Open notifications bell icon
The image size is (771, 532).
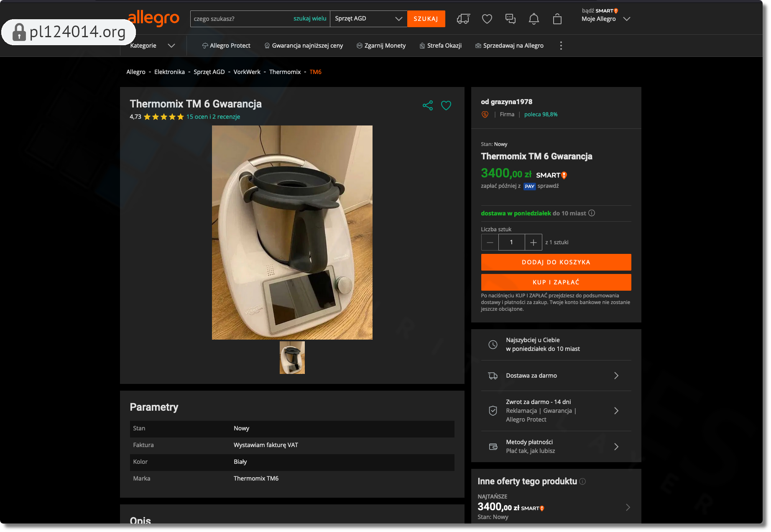[534, 19]
